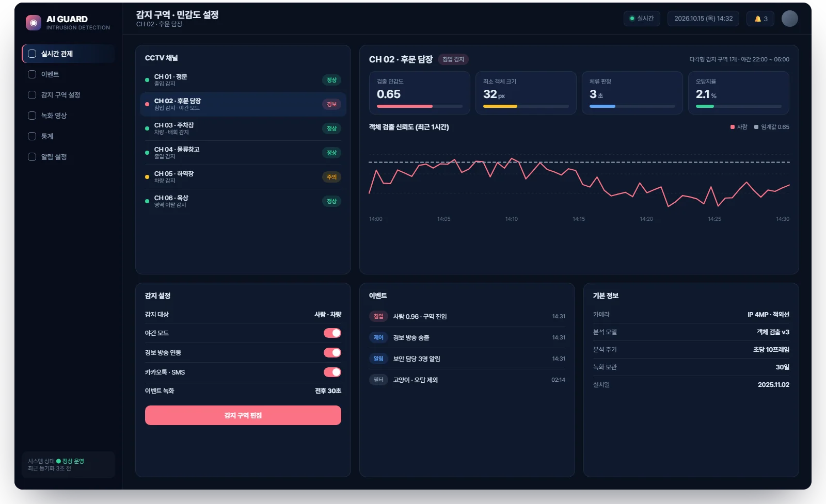
Task: Adjust the 검출 민감도 0.65 slider bar
Action: pyautogui.click(x=420, y=106)
